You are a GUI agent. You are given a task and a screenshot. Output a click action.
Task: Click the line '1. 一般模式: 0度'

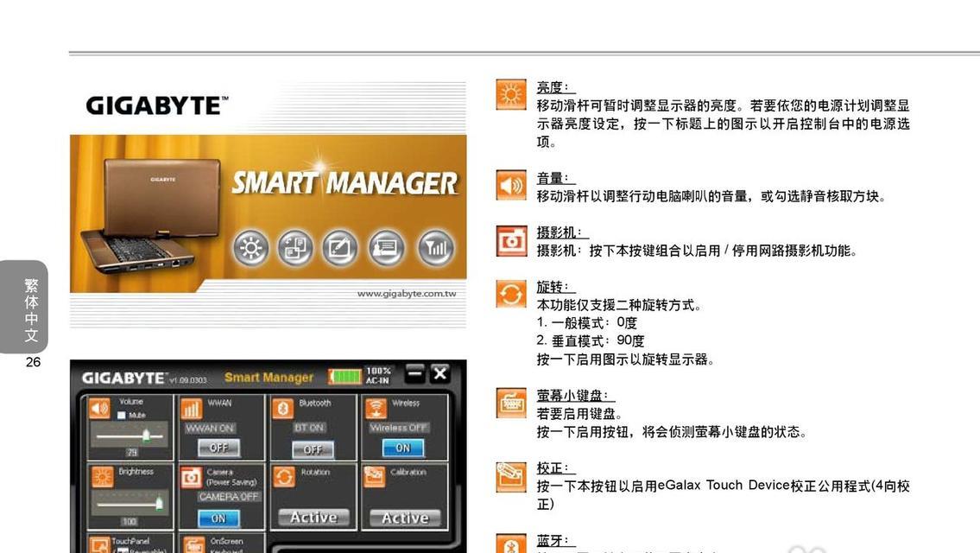pyautogui.click(x=587, y=323)
